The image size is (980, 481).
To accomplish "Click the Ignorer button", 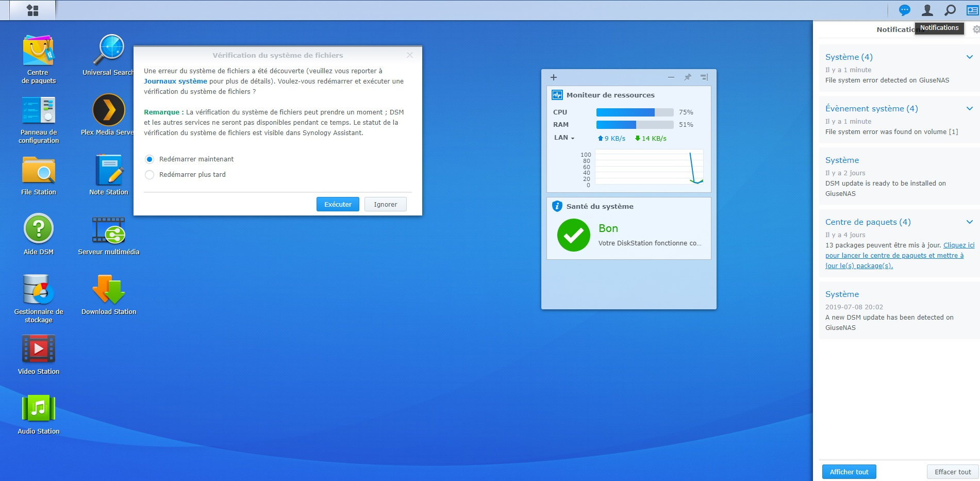I will click(385, 204).
